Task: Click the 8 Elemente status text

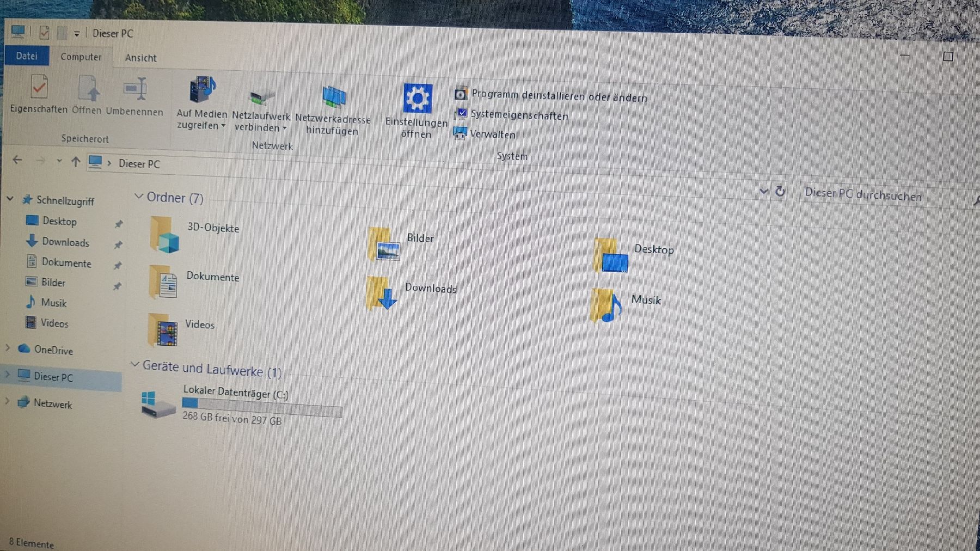Action: click(x=31, y=543)
